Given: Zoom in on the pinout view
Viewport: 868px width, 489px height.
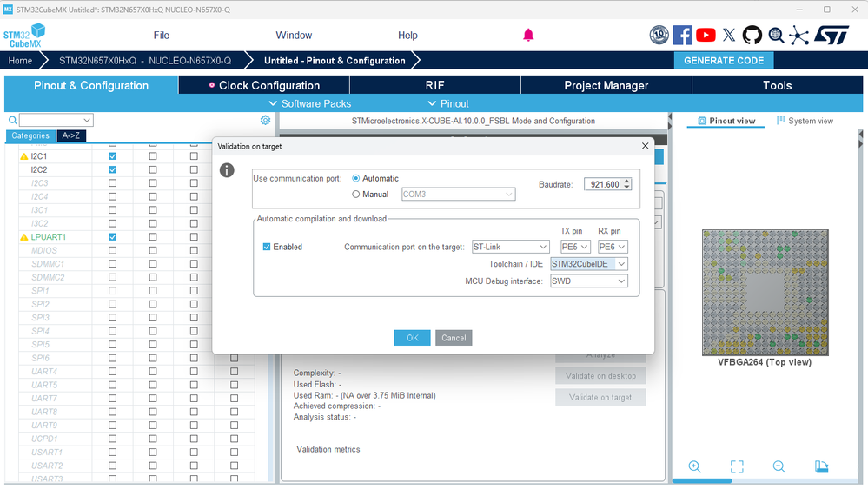Looking at the screenshot, I should tap(695, 466).
